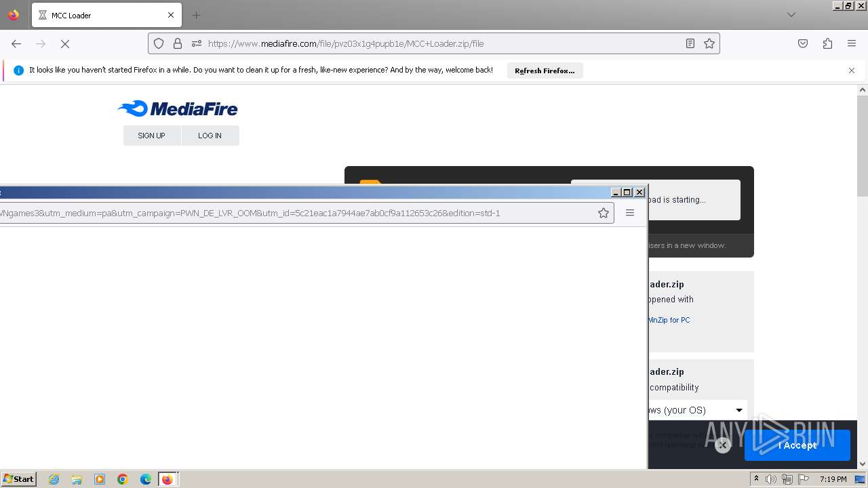
Task: Go back with the Firefox back arrow
Action: 16,43
